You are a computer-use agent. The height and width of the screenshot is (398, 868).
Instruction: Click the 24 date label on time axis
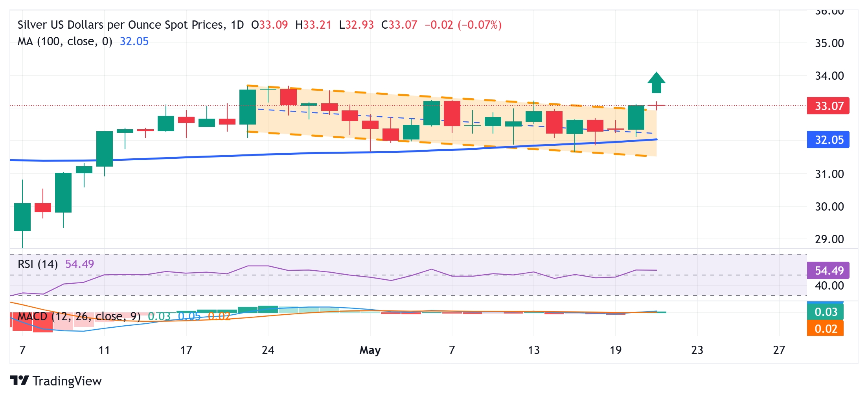268,350
